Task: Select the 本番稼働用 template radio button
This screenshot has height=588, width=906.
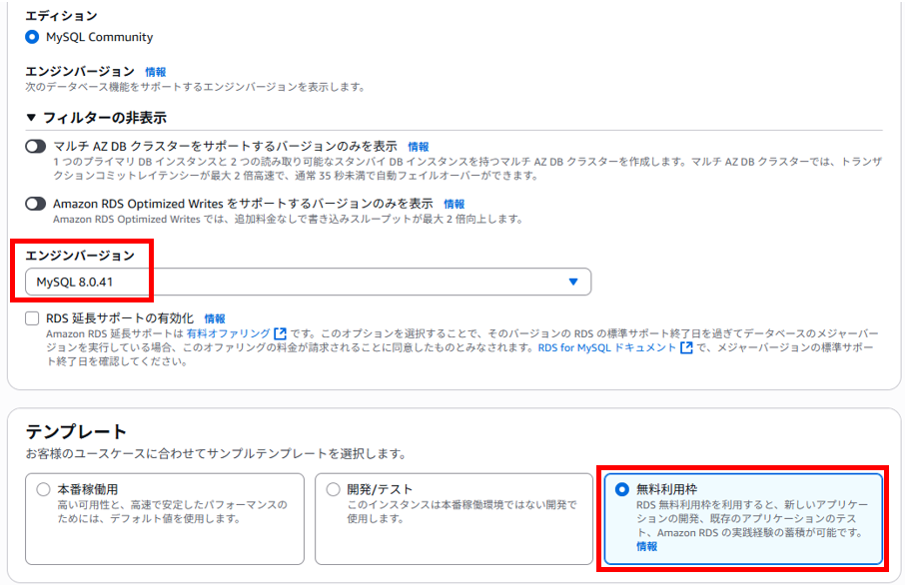Action: tap(43, 489)
